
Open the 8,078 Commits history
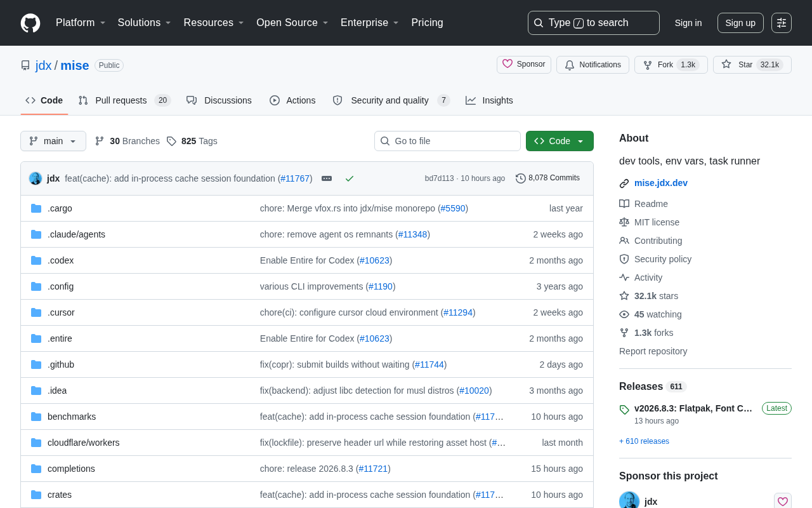[x=547, y=178]
